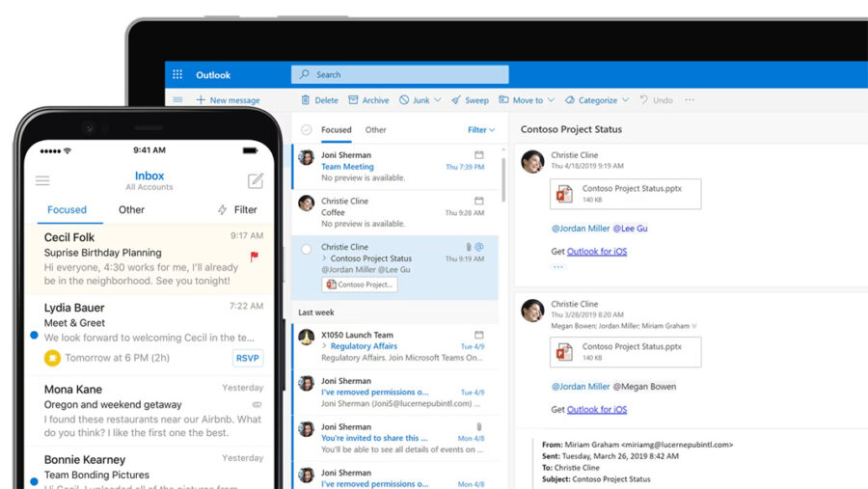Select the Contoso Project Status email checkbox circle
The height and width of the screenshot is (489, 868).
[x=306, y=249]
